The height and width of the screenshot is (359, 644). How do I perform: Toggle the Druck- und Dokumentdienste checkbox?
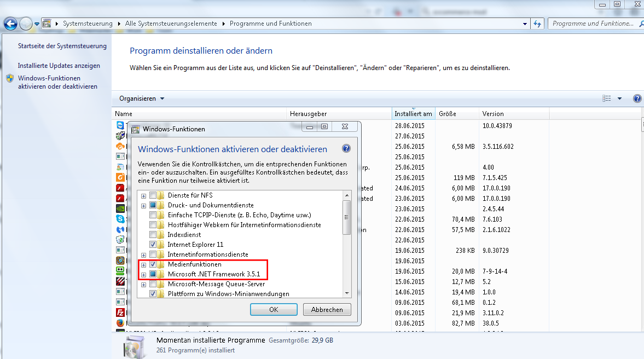153,205
